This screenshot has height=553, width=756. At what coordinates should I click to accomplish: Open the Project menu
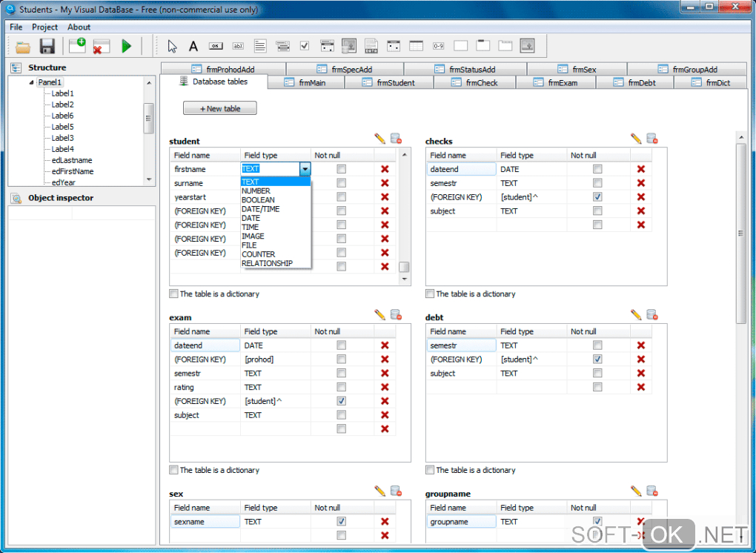tap(44, 27)
